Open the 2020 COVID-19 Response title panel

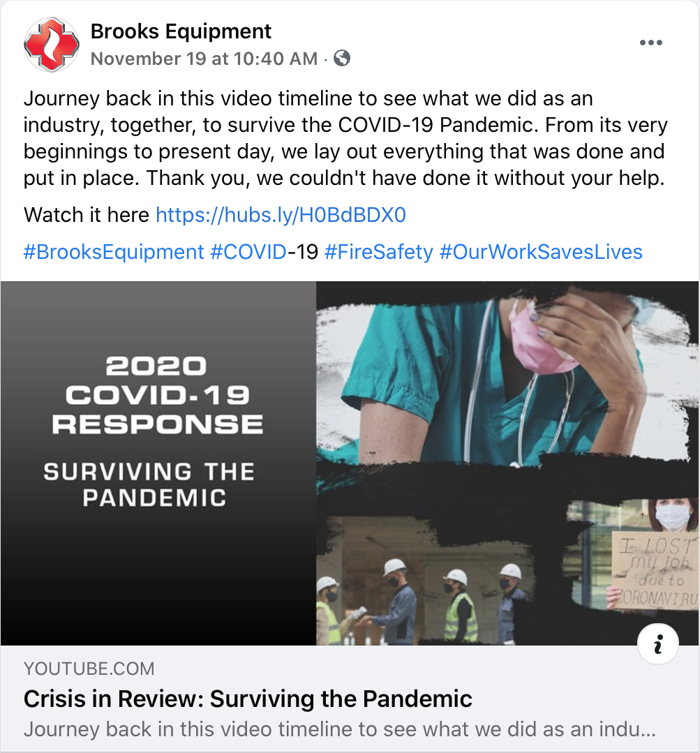[158, 463]
